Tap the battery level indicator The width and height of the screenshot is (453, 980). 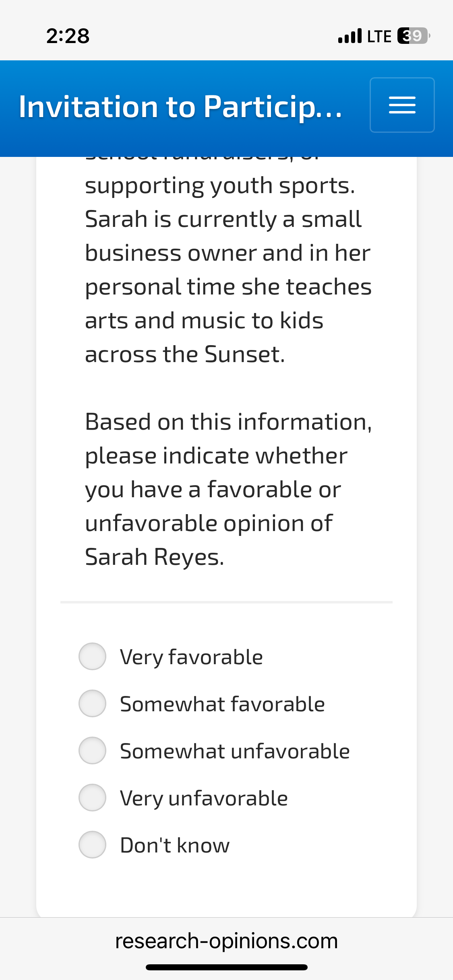(413, 36)
